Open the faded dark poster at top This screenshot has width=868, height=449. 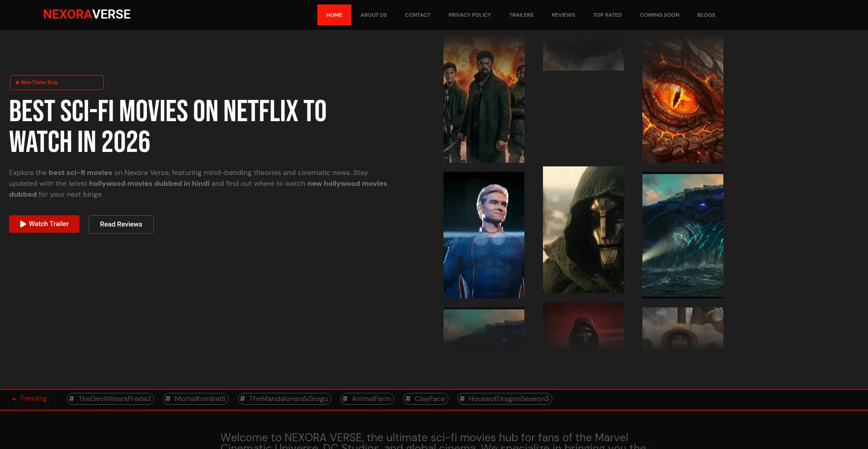click(x=583, y=54)
